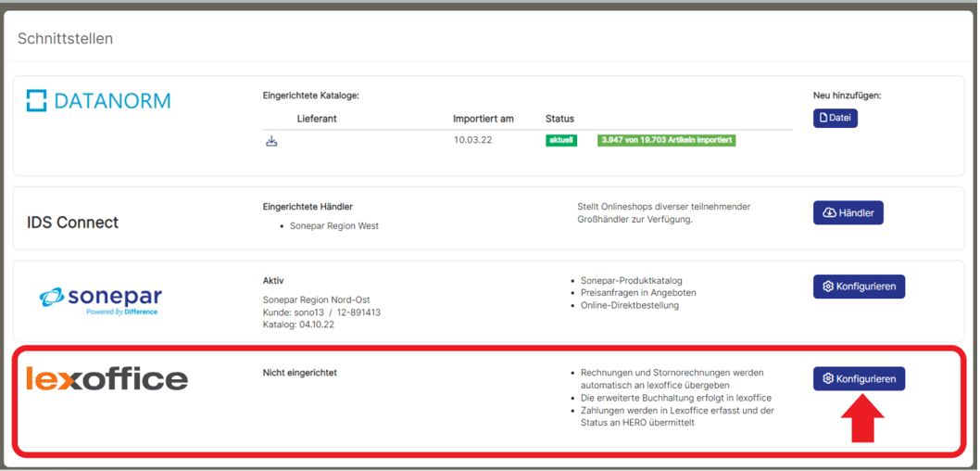Click the green 'aktuell' status badge
The image size is (980, 471).
click(561, 140)
